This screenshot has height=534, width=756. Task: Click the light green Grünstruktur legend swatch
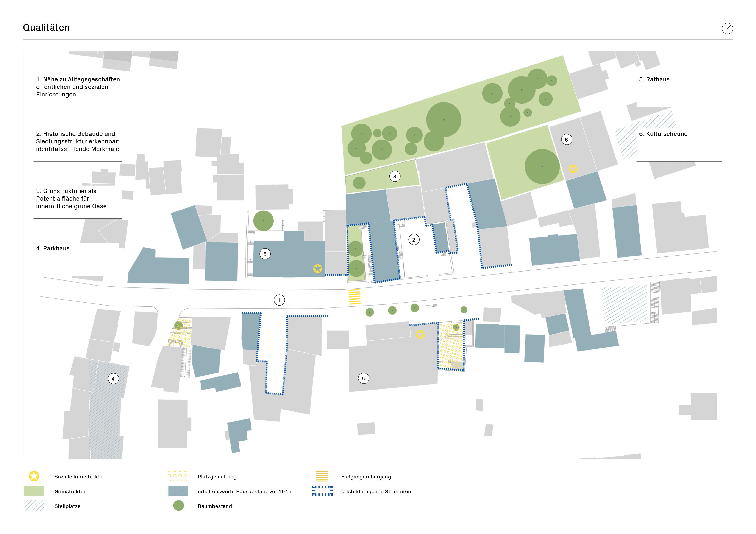point(34,491)
